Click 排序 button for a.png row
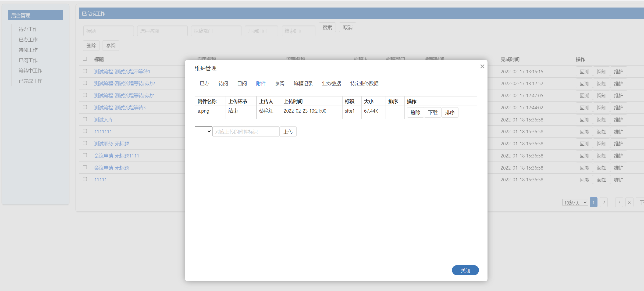644x291 pixels. 450,113
